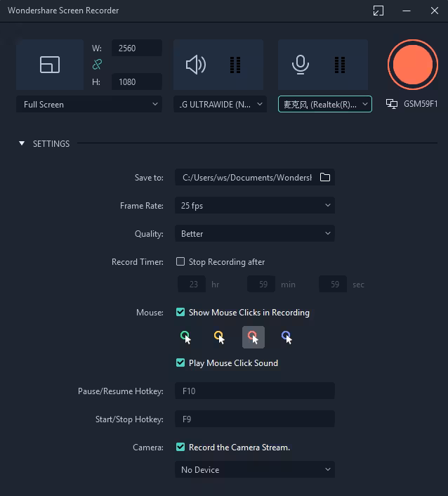
Task: Close the Screen Recorder window
Action: (435, 11)
